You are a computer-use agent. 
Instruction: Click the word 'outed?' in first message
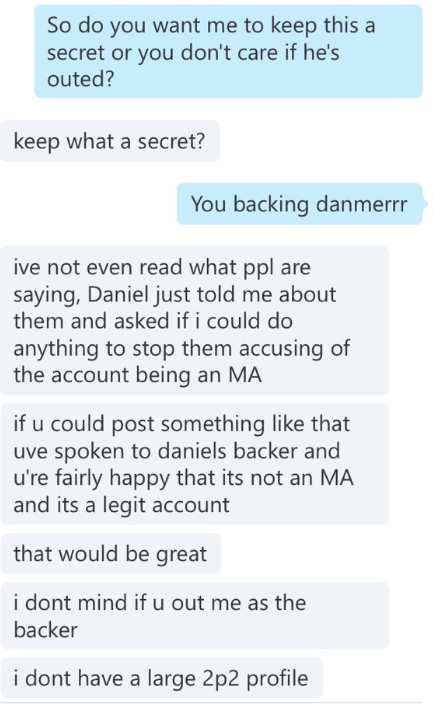[x=80, y=79]
